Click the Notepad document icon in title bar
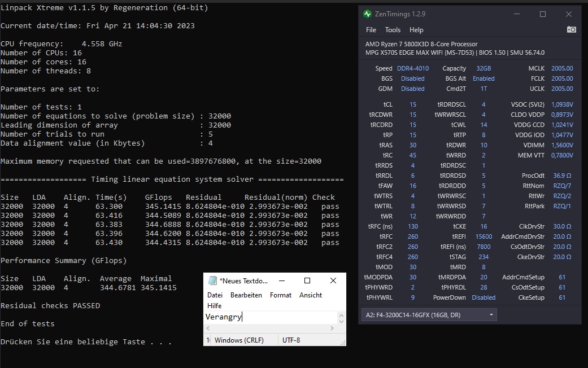588x368 pixels. coord(212,281)
